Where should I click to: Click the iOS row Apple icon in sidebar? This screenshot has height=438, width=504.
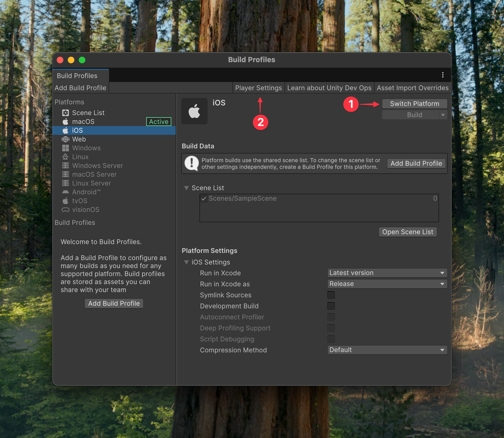pos(66,130)
